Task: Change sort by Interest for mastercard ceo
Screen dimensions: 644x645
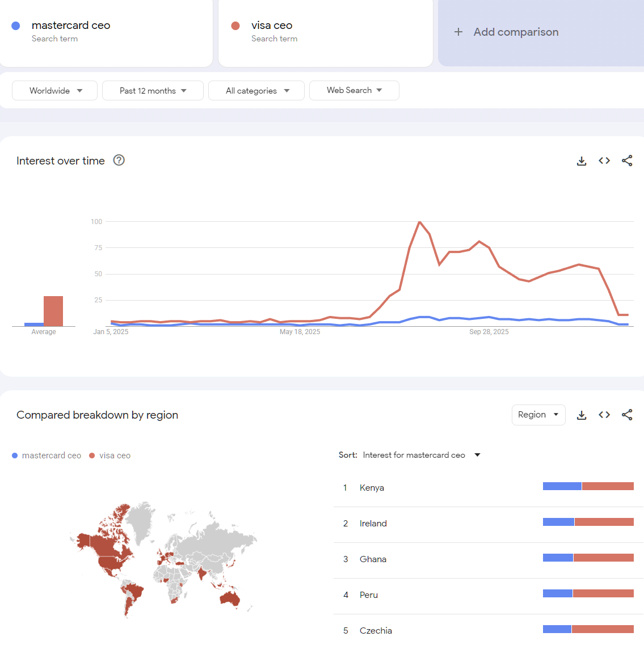Action: [422, 455]
